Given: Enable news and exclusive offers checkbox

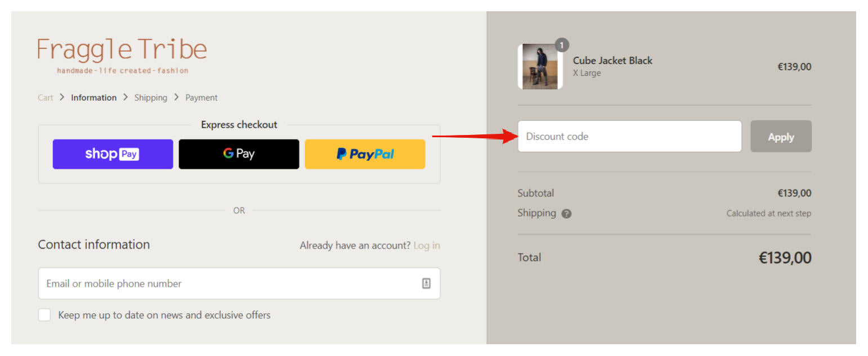Looking at the screenshot, I should point(44,315).
